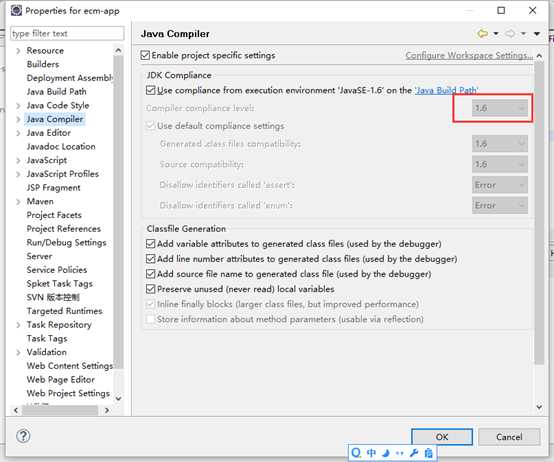Click the tree's horizontal scrollbar left arrow

[16, 410]
